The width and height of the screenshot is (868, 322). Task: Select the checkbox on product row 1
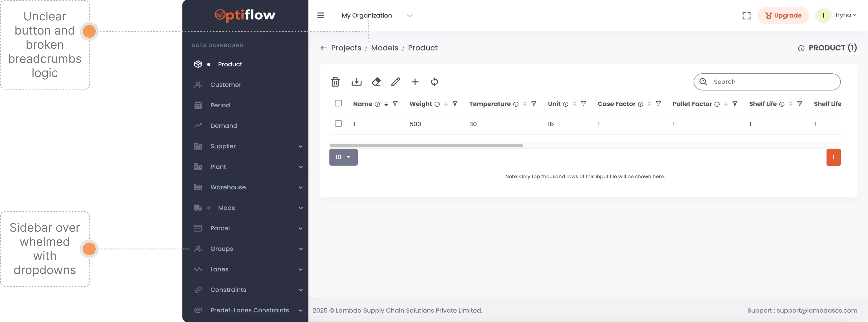[338, 124]
